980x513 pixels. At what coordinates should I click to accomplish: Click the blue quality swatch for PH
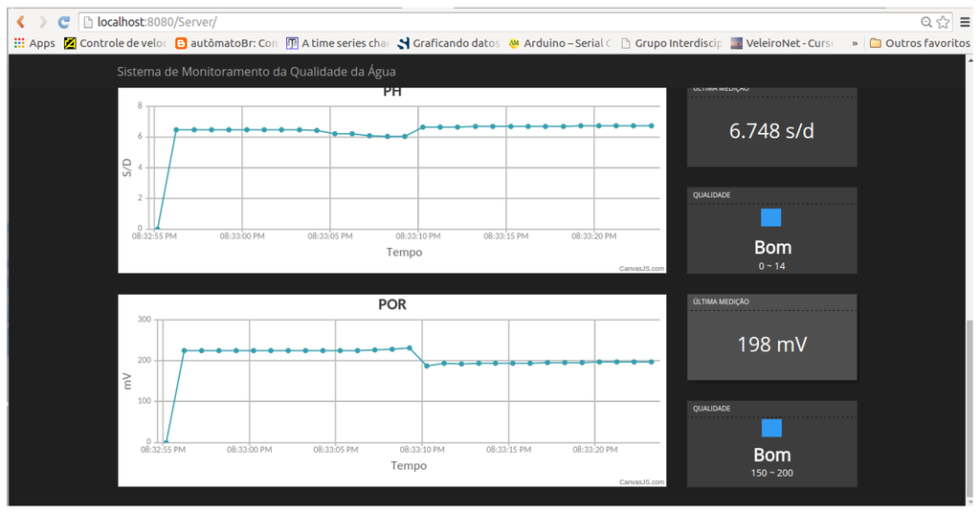coord(771,217)
